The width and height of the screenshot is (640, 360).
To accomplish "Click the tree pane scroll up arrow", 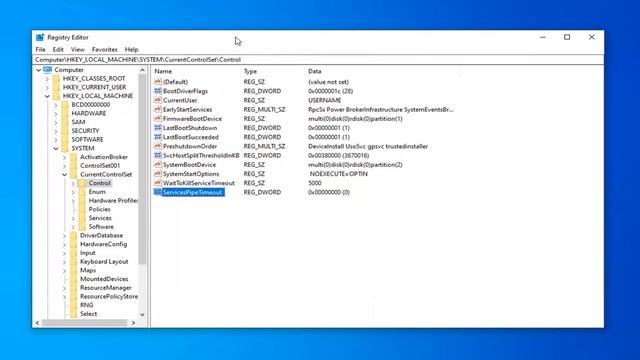I will coord(142,70).
